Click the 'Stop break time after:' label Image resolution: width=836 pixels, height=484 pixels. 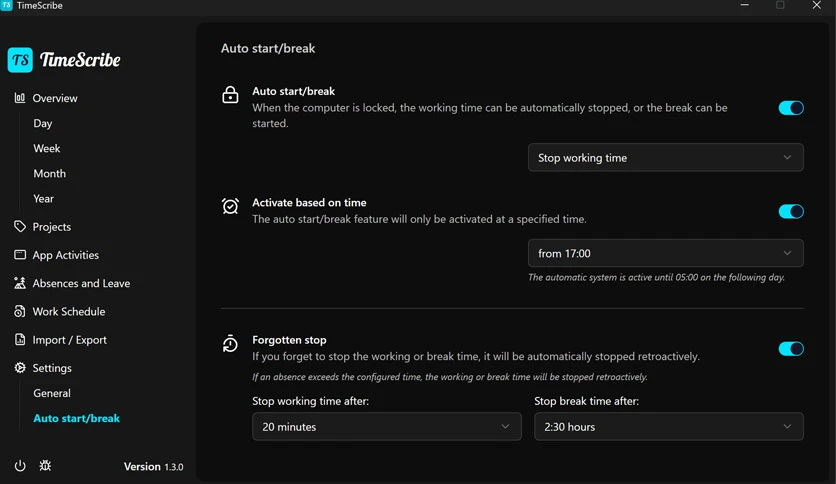(586, 401)
